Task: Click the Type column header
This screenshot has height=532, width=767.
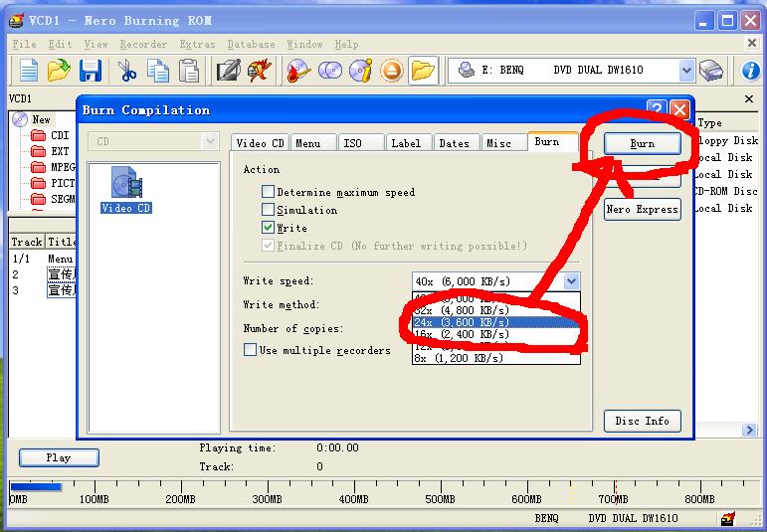Action: pos(727,122)
